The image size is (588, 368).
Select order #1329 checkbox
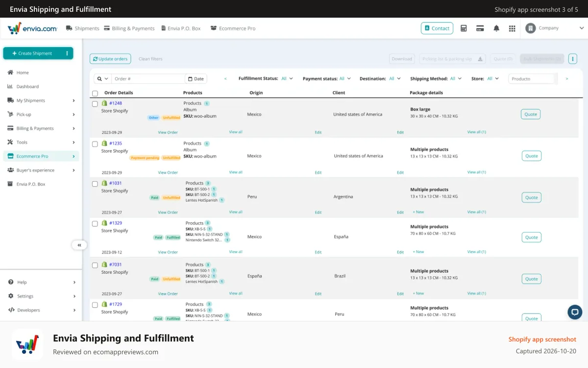(x=95, y=223)
